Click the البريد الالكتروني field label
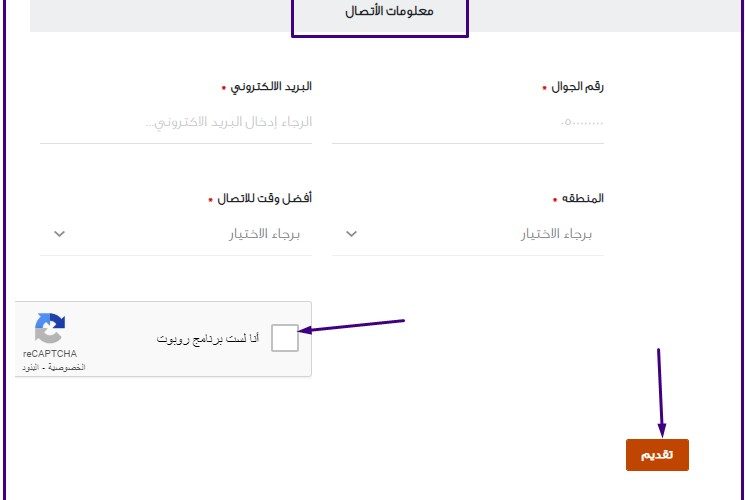Viewport: 745px width, 500px height. [x=271, y=87]
